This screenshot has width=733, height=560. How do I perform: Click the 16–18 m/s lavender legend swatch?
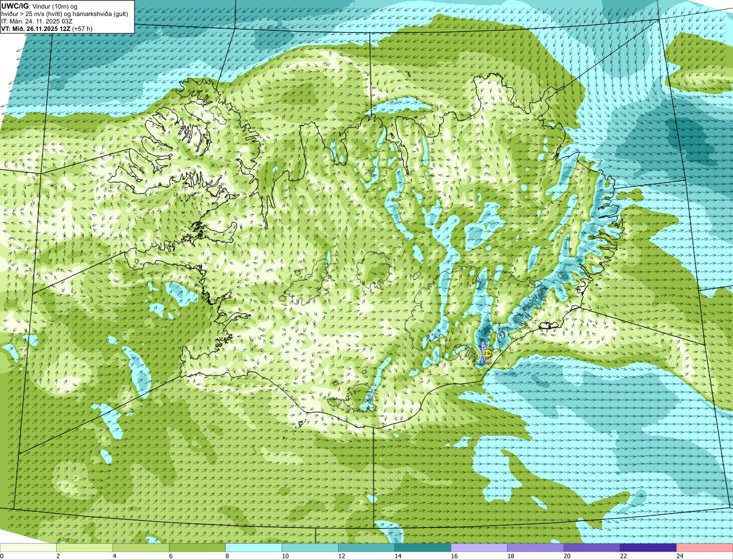click(479, 547)
